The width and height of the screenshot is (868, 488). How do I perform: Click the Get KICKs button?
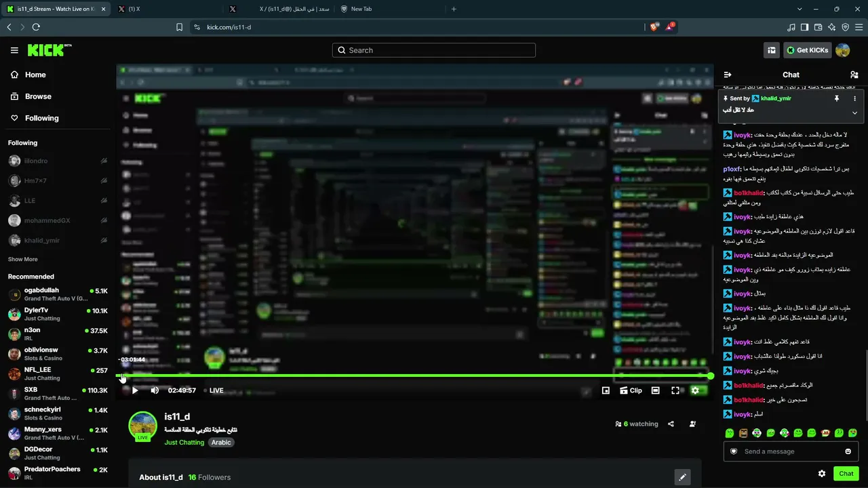(807, 50)
